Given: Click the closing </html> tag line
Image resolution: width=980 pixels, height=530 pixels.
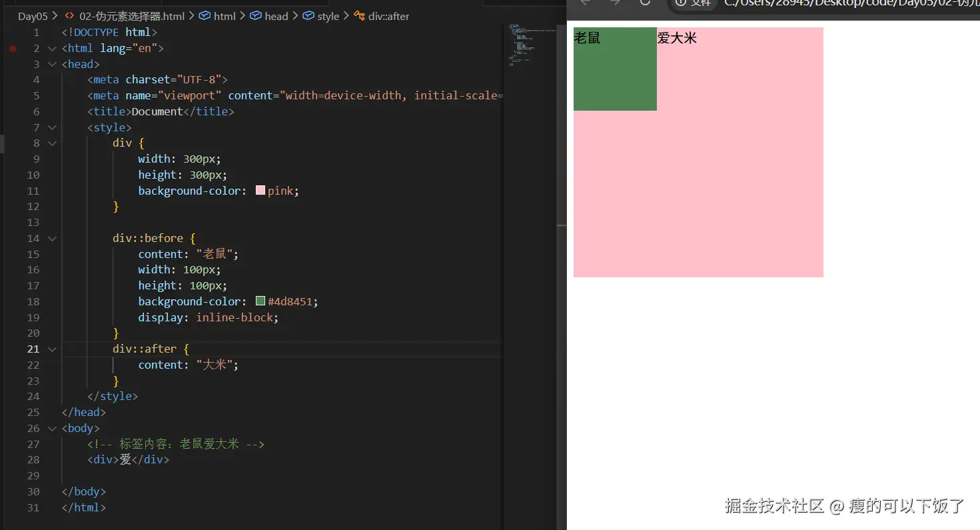Looking at the screenshot, I should pos(84,508).
